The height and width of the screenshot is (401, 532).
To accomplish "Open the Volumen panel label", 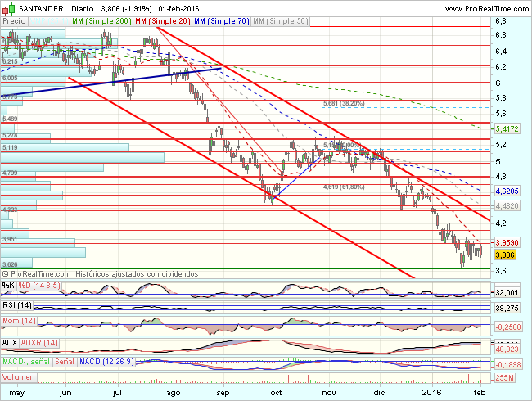I will pos(19,377).
